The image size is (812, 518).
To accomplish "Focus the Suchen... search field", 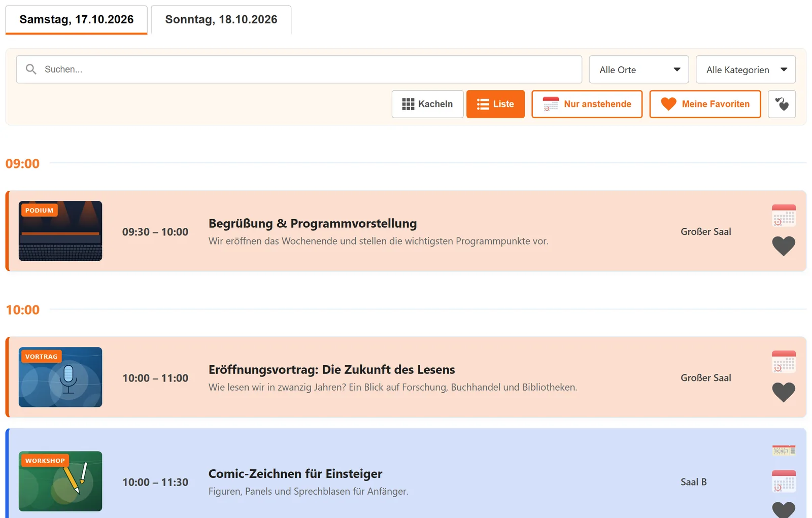I will click(x=299, y=70).
